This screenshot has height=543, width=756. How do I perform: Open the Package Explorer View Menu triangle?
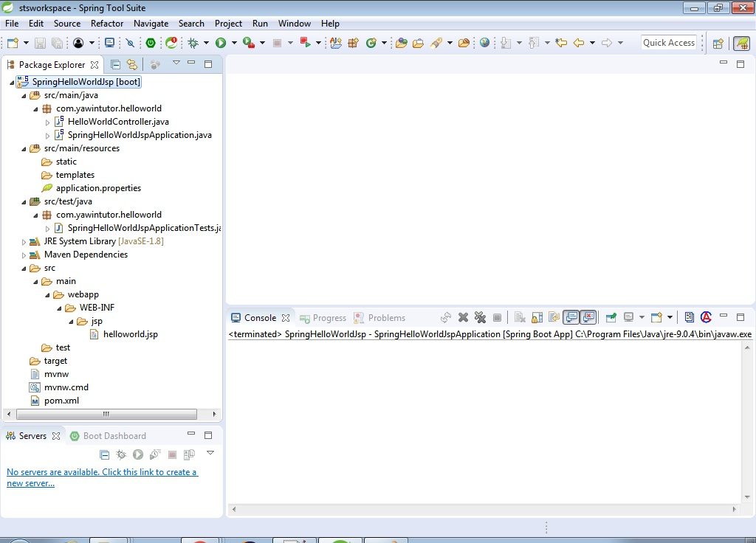click(x=176, y=62)
